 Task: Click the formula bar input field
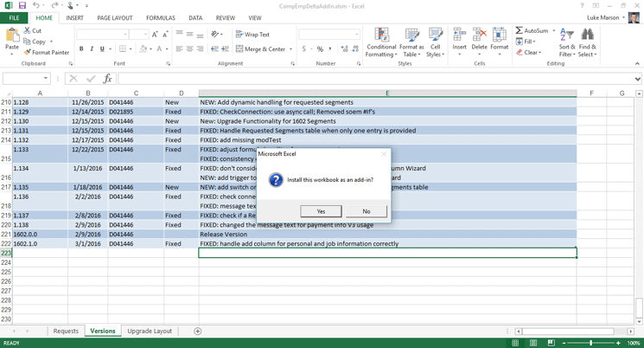click(x=376, y=78)
